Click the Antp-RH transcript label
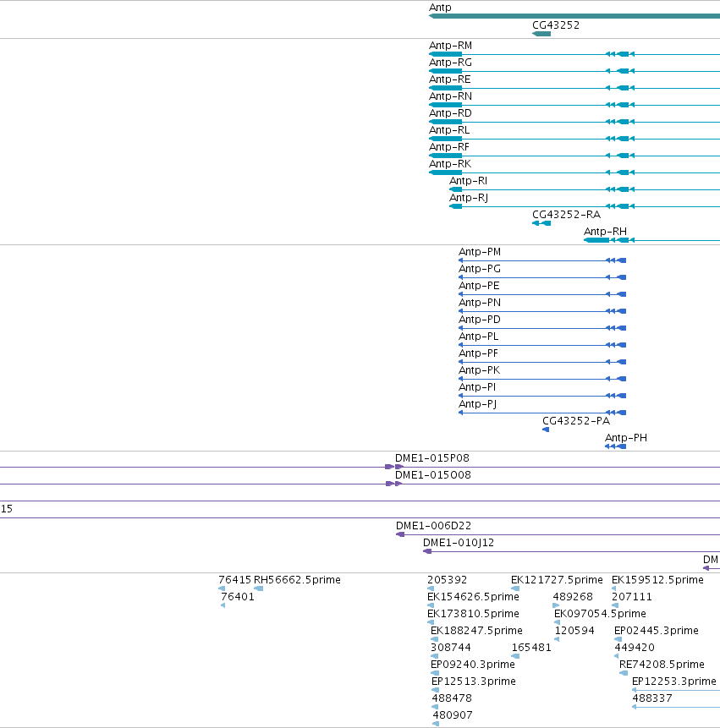This screenshot has height=728, width=720. 605,231
